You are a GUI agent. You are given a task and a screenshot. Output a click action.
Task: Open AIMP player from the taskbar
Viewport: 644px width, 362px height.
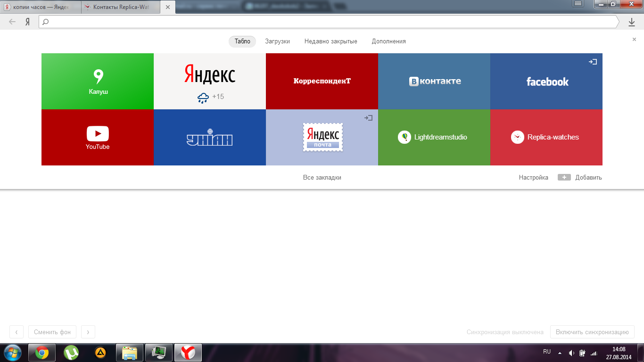[100, 353]
